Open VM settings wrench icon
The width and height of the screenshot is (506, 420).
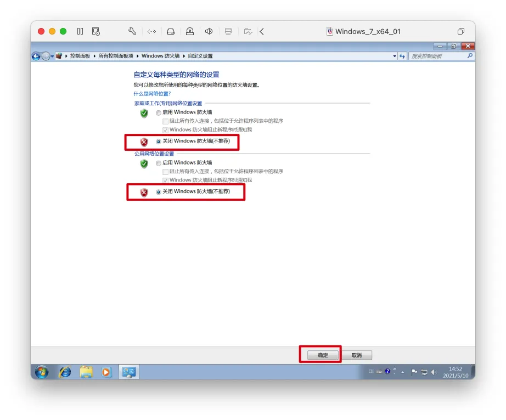click(132, 31)
